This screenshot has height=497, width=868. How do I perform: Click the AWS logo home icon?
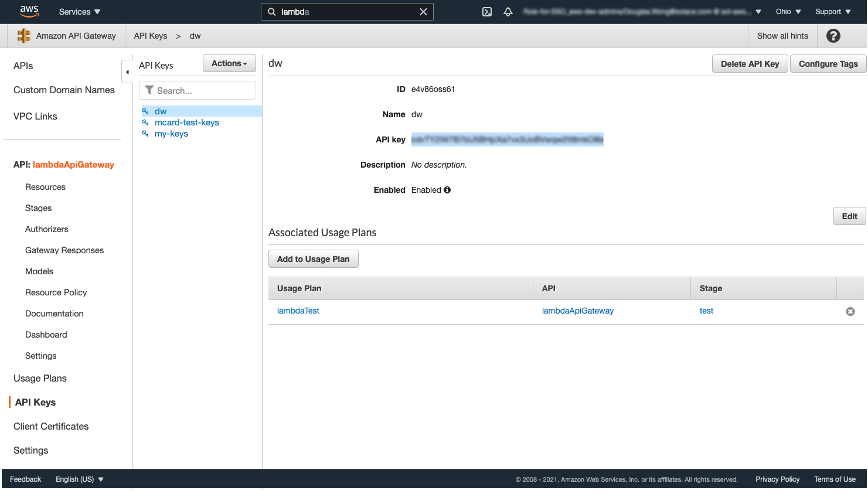29,11
